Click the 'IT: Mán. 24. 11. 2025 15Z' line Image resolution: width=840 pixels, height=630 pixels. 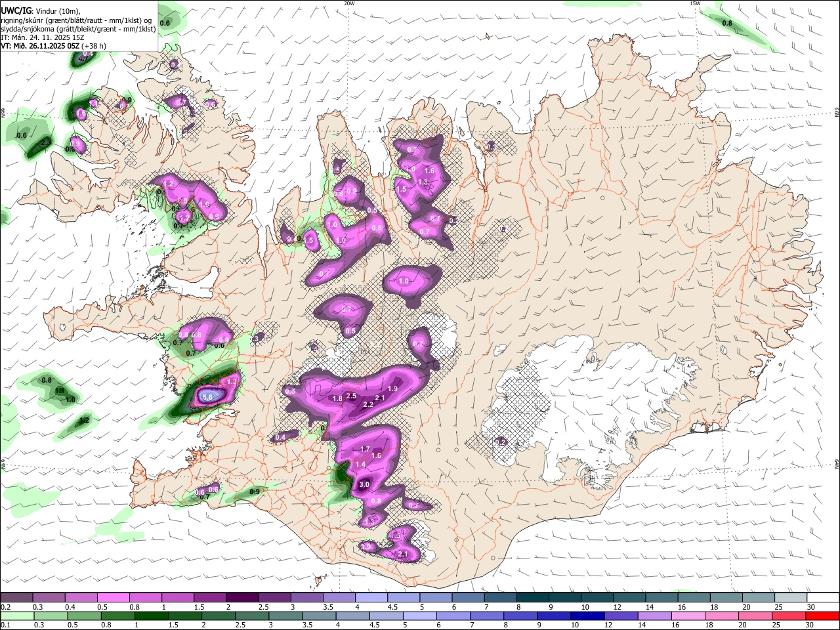43,37
